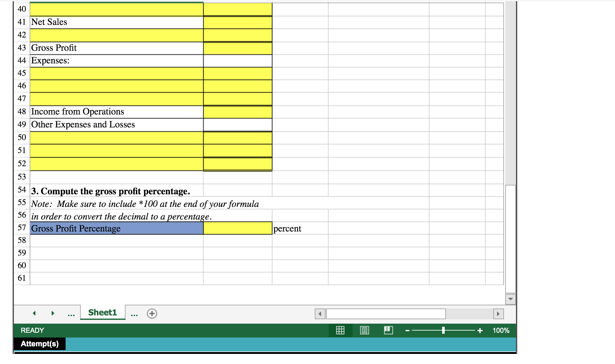Switch to Page Layout view
The height and width of the screenshot is (364, 615).
(x=364, y=330)
